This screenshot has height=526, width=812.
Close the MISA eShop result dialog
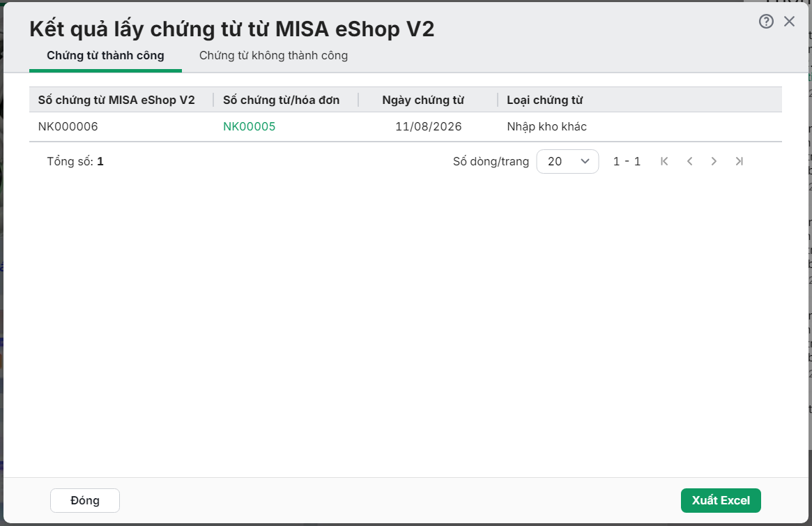(789, 21)
